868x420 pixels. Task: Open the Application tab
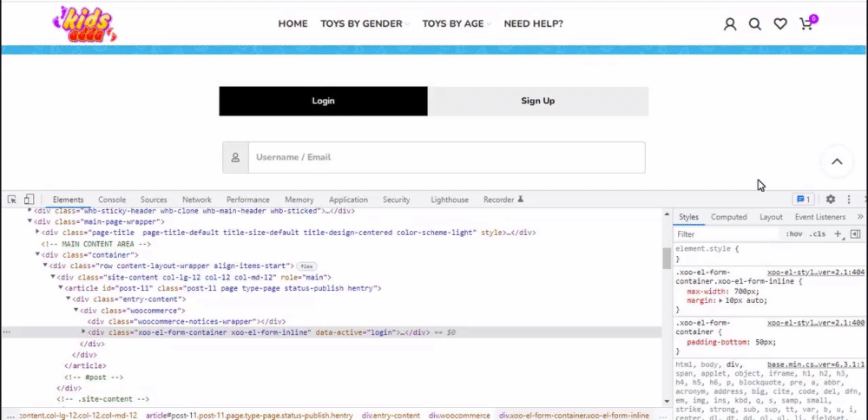click(x=348, y=200)
